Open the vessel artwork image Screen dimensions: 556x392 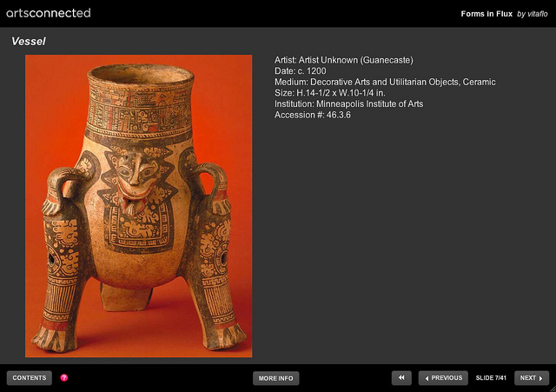click(139, 206)
